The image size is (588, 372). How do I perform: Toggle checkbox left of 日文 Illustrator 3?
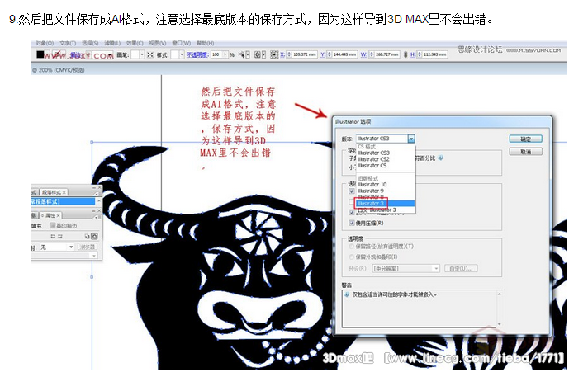[351, 212]
